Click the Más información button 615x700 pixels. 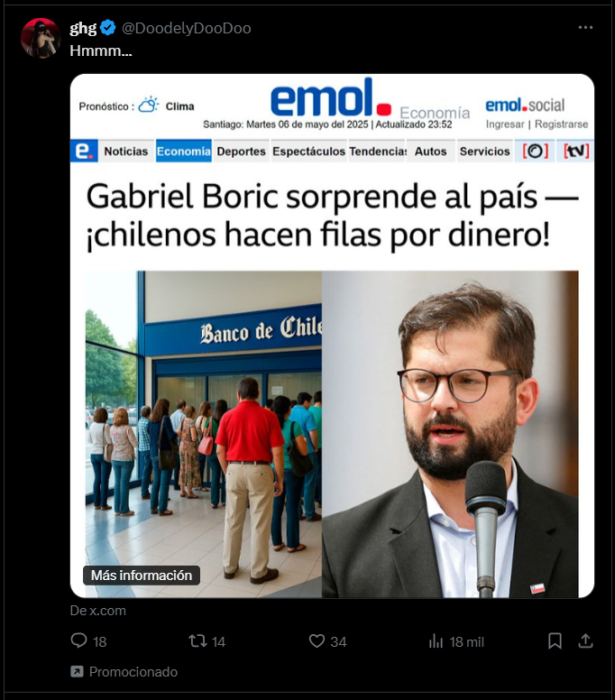pyautogui.click(x=142, y=576)
